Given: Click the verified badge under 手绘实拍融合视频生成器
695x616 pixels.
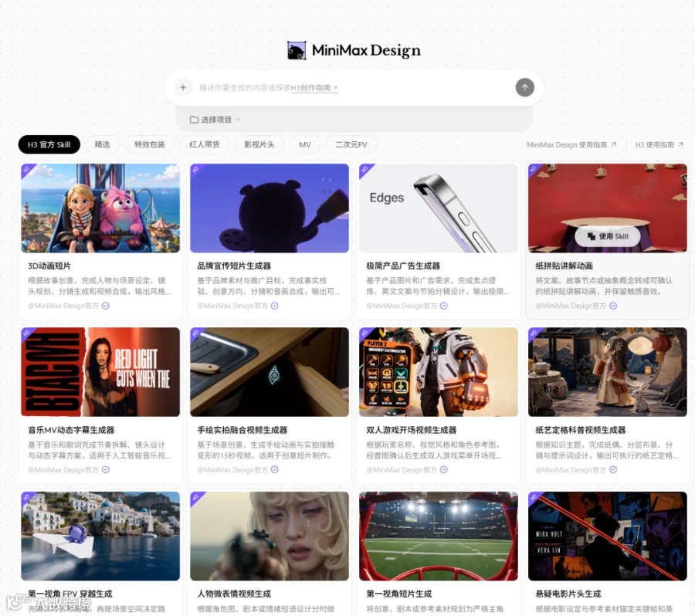Looking at the screenshot, I should [275, 470].
